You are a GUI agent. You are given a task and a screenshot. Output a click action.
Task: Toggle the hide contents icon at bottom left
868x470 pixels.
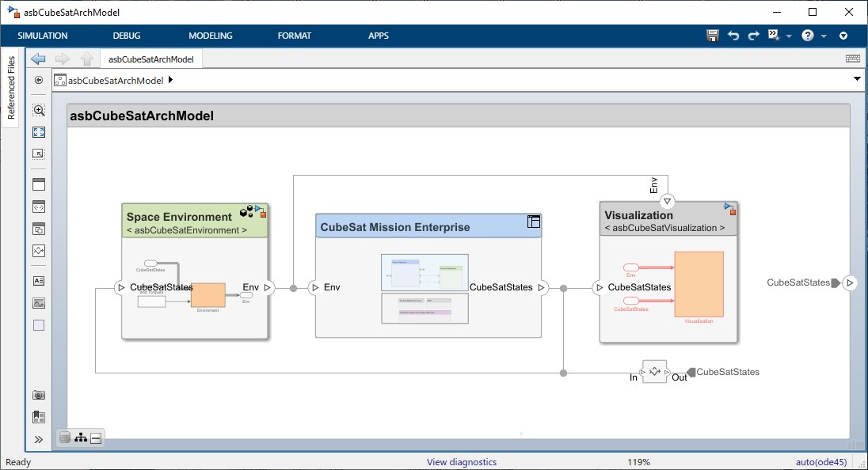pyautogui.click(x=96, y=437)
